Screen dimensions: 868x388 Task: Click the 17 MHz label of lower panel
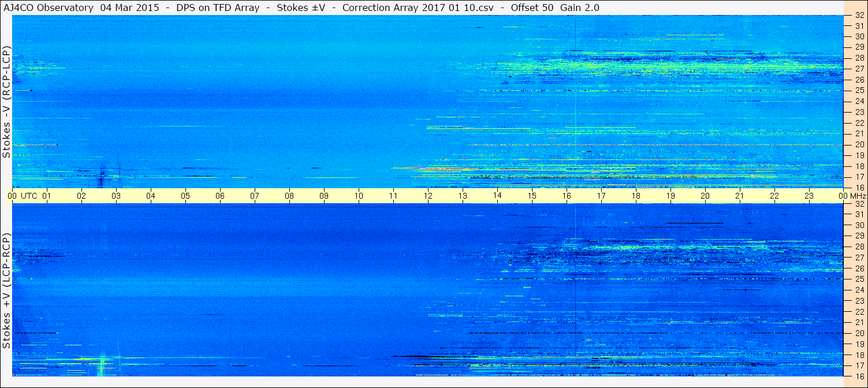click(x=859, y=365)
